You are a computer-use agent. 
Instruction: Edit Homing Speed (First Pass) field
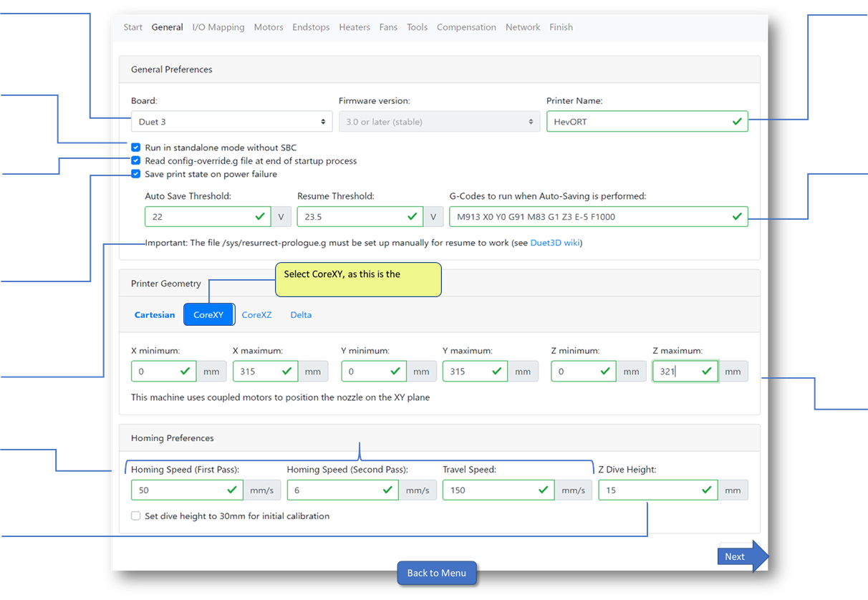pos(187,490)
